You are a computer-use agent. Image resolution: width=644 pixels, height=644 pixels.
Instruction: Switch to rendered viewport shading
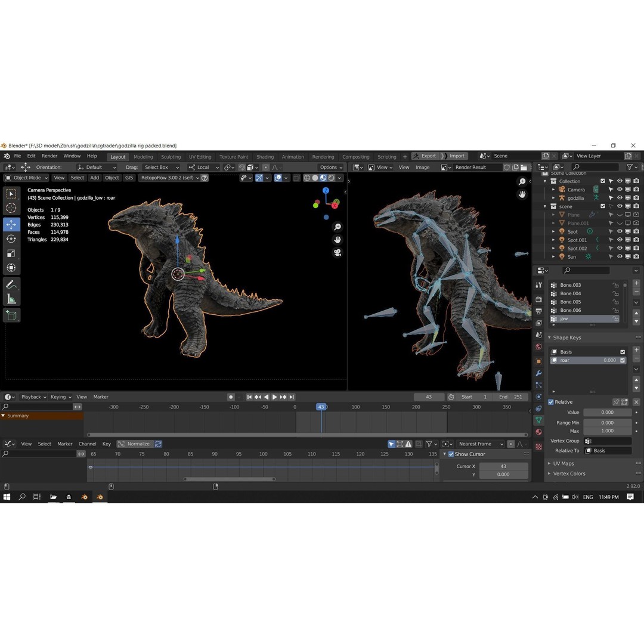point(331,178)
